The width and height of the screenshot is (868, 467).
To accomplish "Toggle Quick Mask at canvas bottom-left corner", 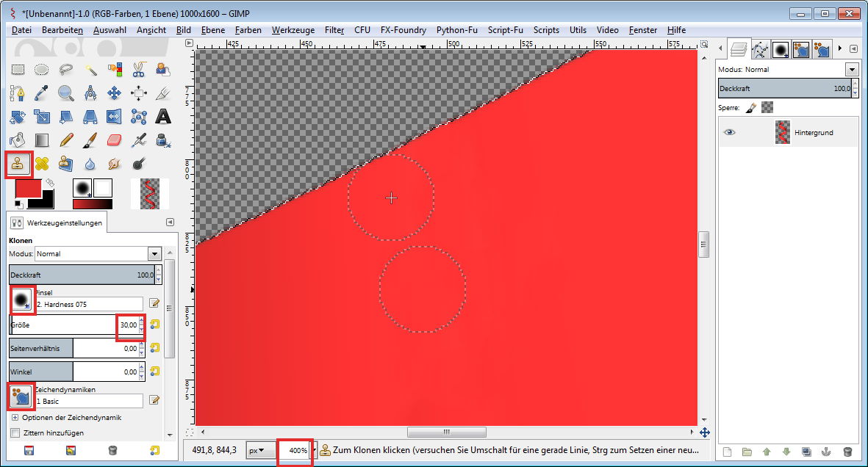I will click(x=190, y=432).
